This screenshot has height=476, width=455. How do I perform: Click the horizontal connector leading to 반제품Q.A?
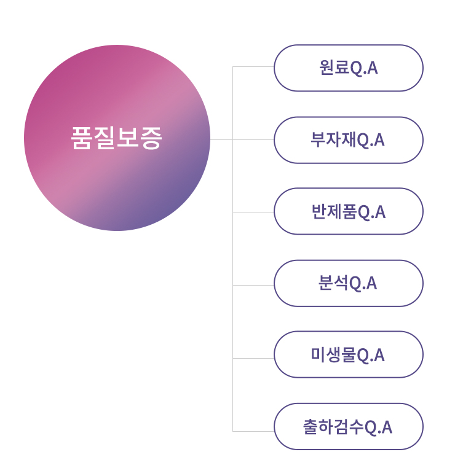tap(253, 213)
